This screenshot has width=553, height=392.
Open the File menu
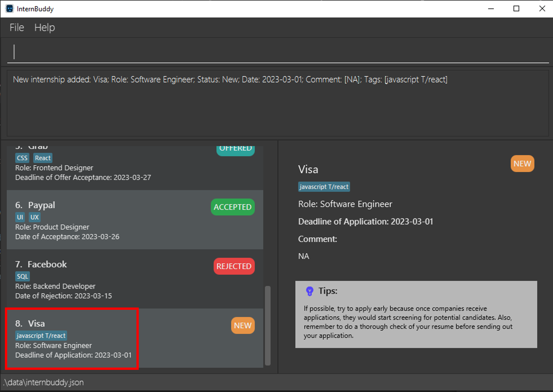click(17, 28)
